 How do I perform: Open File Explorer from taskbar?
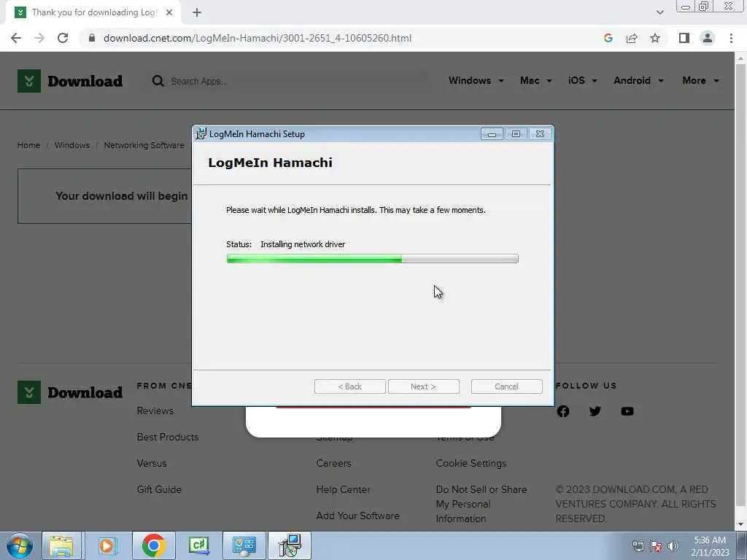[61, 545]
